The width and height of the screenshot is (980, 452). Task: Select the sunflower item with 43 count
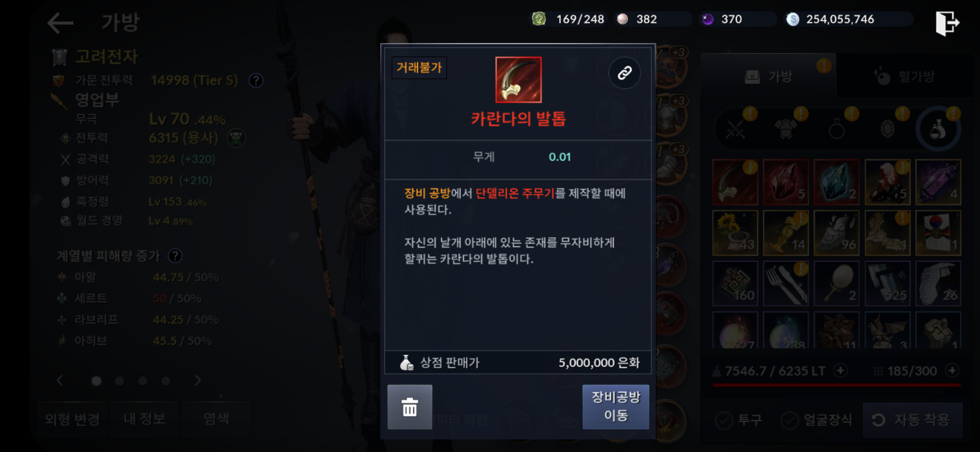point(735,233)
